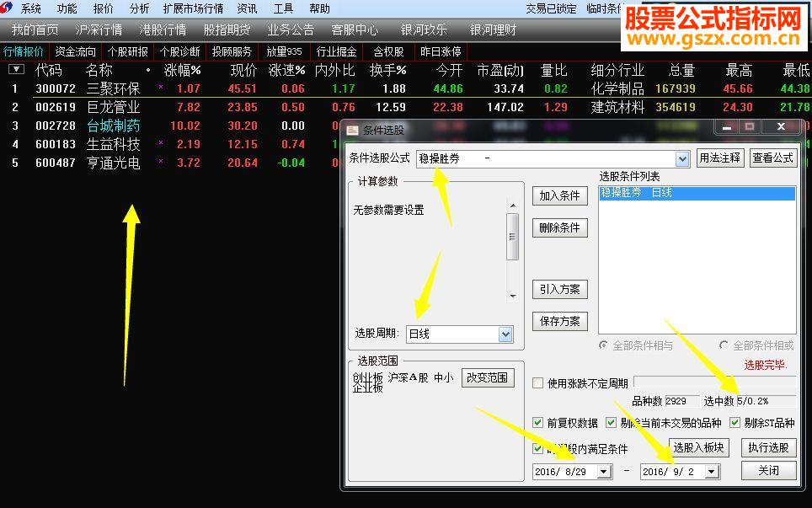This screenshot has width=812, height=508.
Task: Select the 行情报价 sub-tab
Action: click(24, 51)
